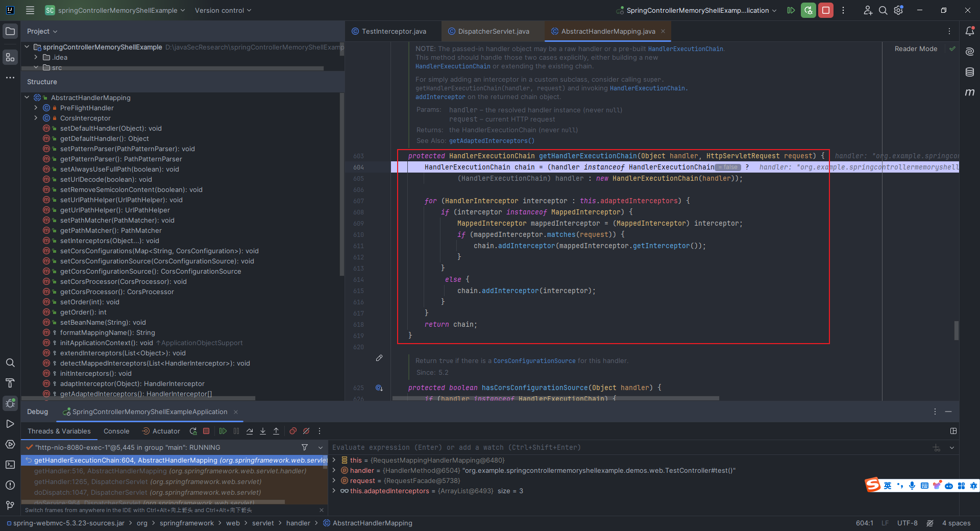Open the Run tool window icon
This screenshot has height=531, width=980.
pyautogui.click(x=10, y=424)
